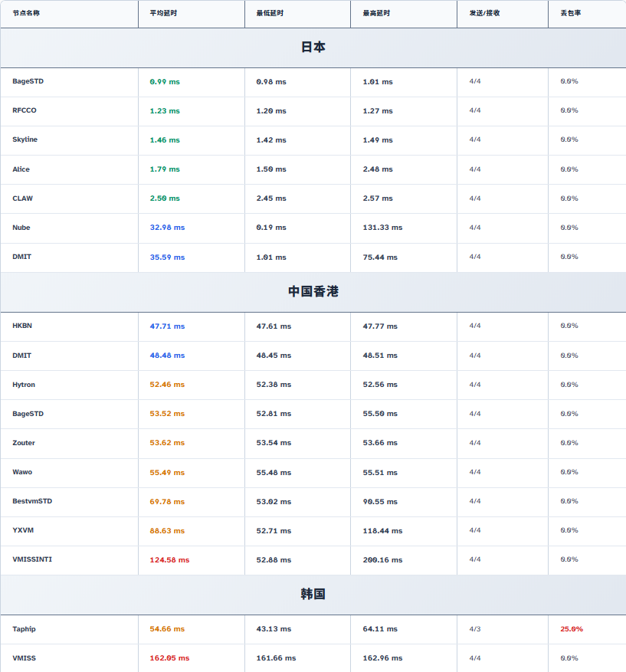Click the 4/3 sent/received value
The width and height of the screenshot is (626, 672).
pyautogui.click(x=475, y=629)
